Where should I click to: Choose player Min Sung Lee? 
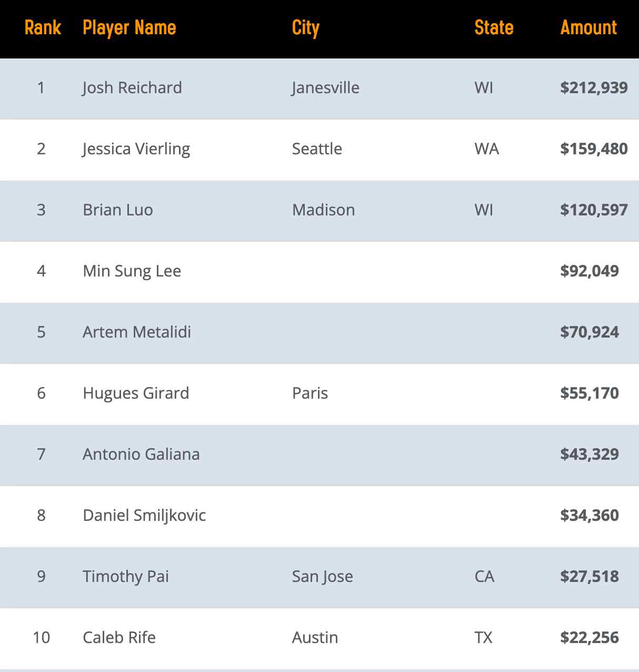[x=132, y=271]
